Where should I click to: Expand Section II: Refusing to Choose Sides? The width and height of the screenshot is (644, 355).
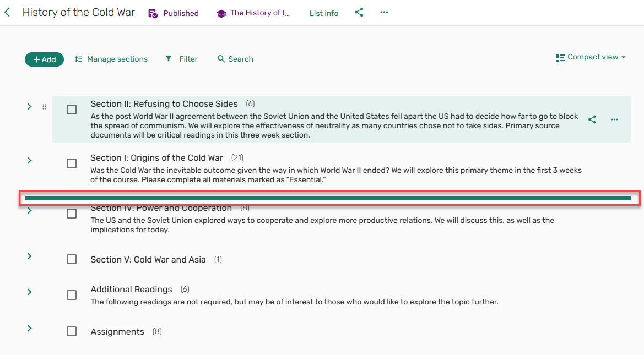click(30, 107)
